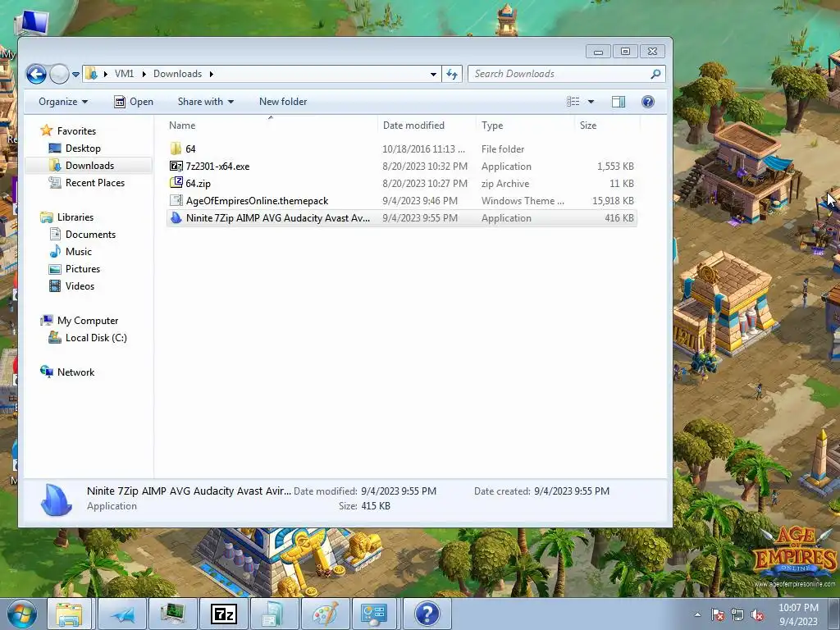
Task: Toggle the preview pane
Action: (x=619, y=102)
